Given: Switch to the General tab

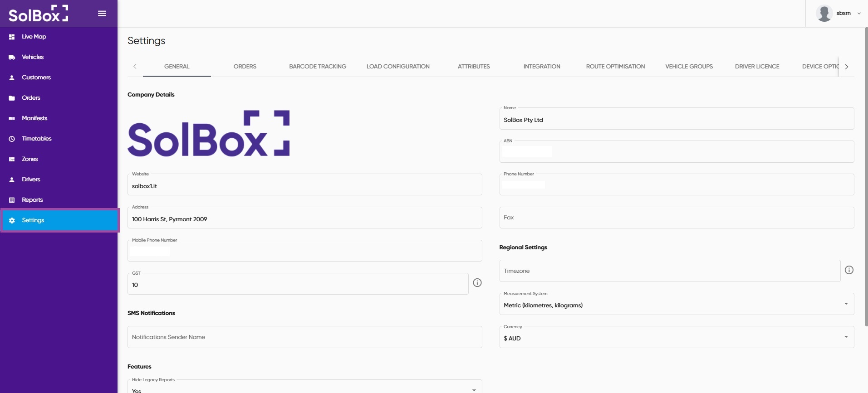Looking at the screenshot, I should [x=177, y=67].
